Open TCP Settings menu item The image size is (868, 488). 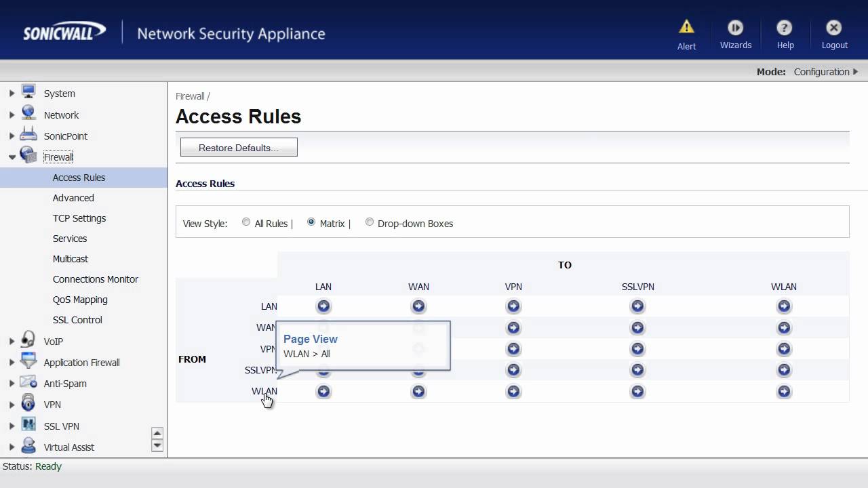79,218
